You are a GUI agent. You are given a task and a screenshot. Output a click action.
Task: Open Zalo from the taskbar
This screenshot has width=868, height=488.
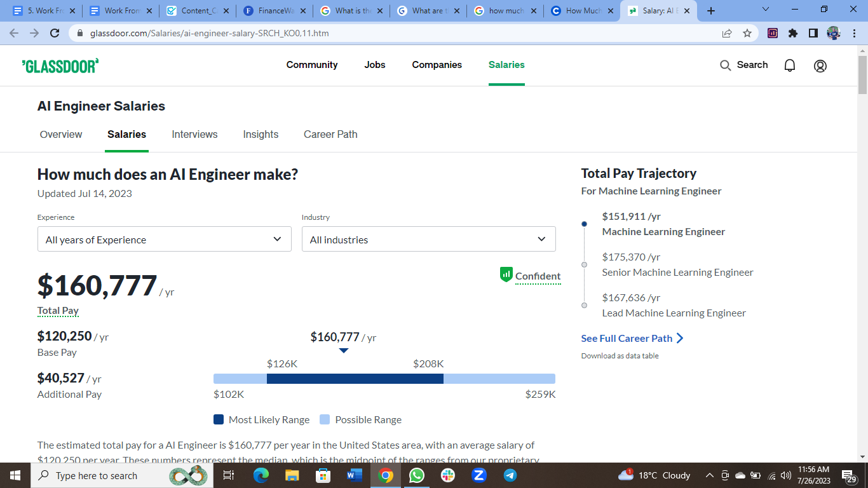pyautogui.click(x=479, y=475)
